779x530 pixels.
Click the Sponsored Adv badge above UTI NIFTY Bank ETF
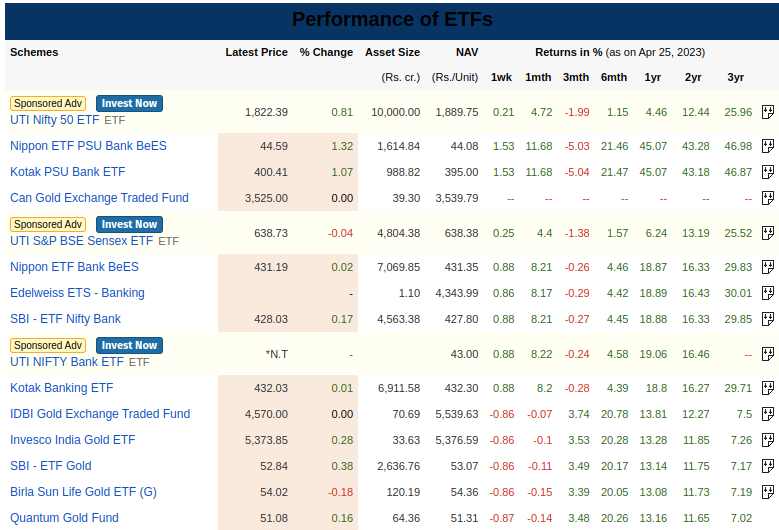click(48, 345)
